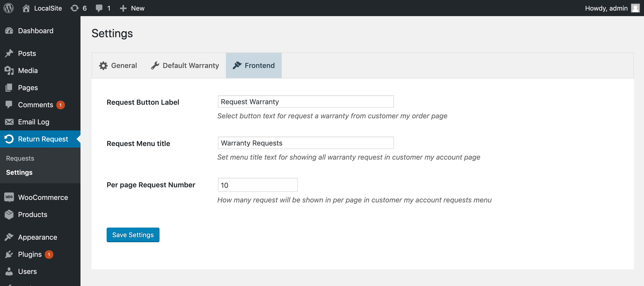Open the Appearance menu item
Image resolution: width=644 pixels, height=286 pixels.
37,237
